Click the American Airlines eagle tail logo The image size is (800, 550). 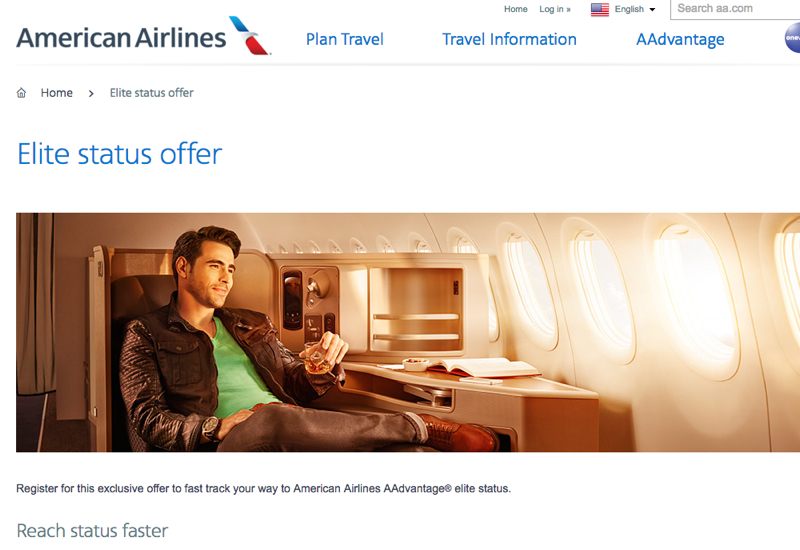249,35
